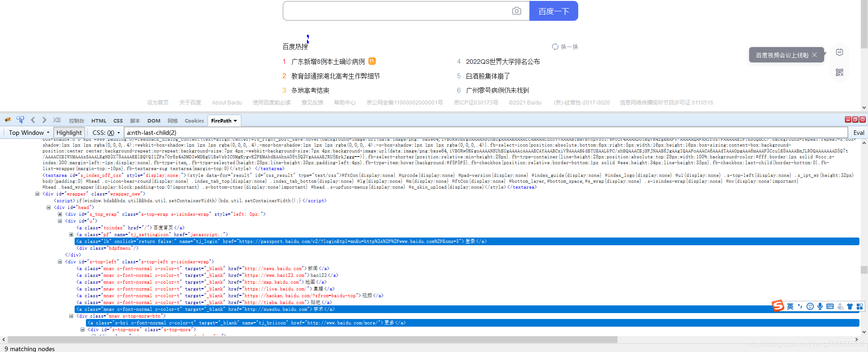Viewport: 868px width, 352px height.
Task: Click the camera image search icon
Action: tap(517, 11)
